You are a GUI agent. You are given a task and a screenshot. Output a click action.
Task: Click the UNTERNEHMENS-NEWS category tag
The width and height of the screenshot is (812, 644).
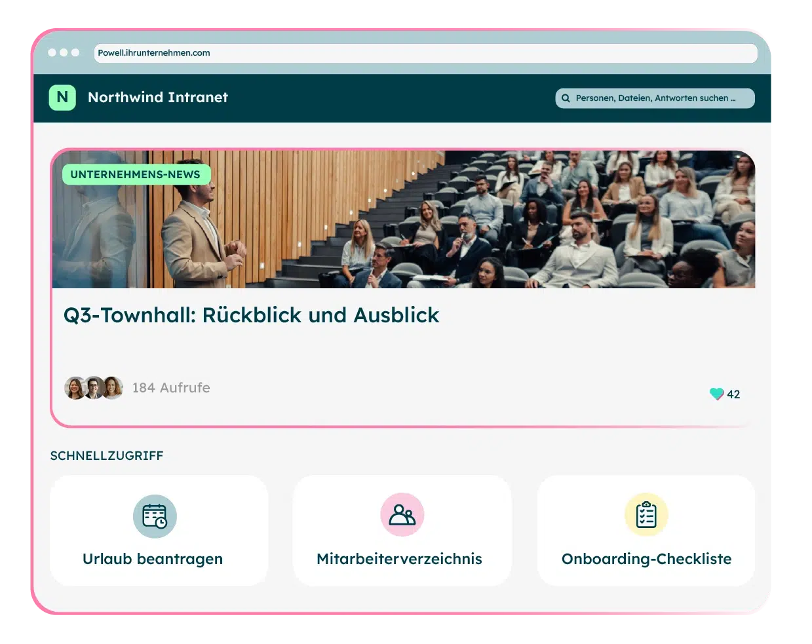(x=136, y=174)
